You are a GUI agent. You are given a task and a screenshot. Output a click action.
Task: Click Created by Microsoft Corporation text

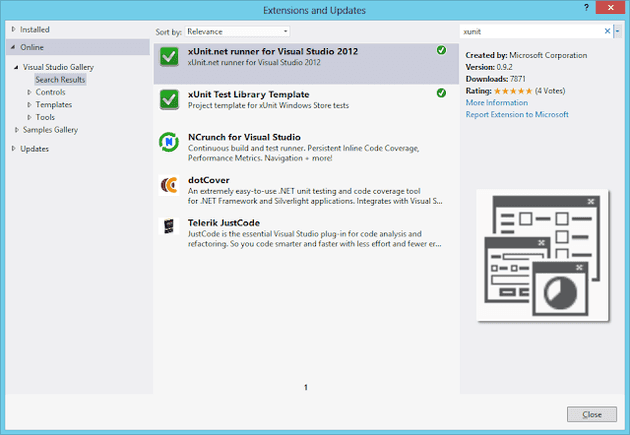(x=526, y=55)
